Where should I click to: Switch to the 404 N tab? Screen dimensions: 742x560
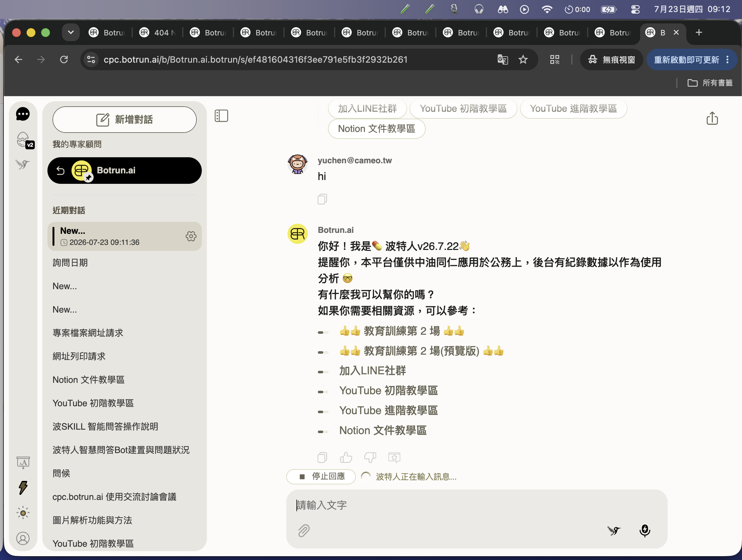click(157, 33)
